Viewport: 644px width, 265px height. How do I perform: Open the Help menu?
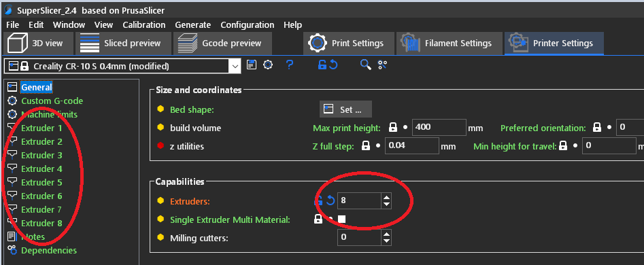pyautogui.click(x=293, y=25)
